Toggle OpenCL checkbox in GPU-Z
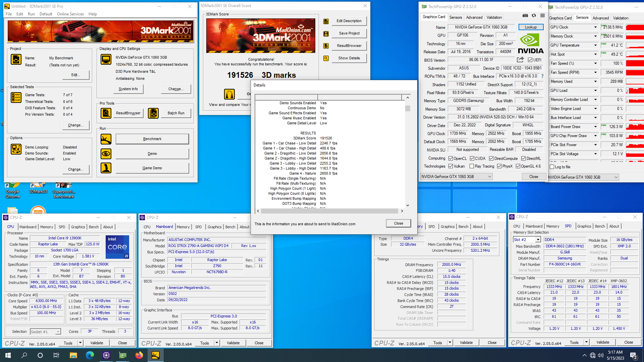 click(x=450, y=159)
